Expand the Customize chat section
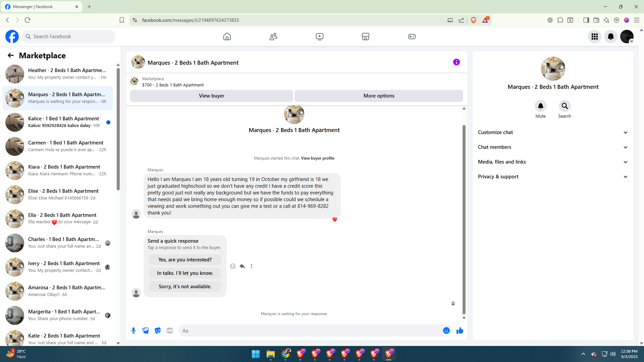 click(x=553, y=132)
